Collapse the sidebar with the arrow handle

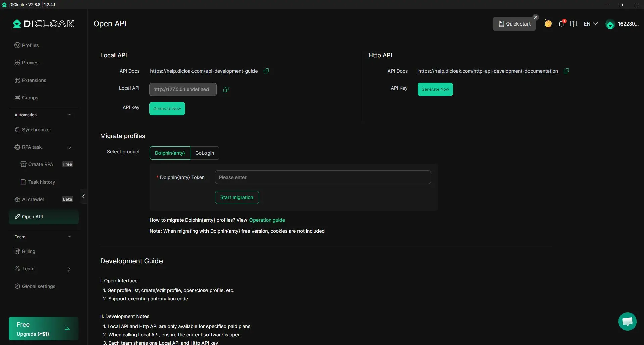[x=84, y=196]
